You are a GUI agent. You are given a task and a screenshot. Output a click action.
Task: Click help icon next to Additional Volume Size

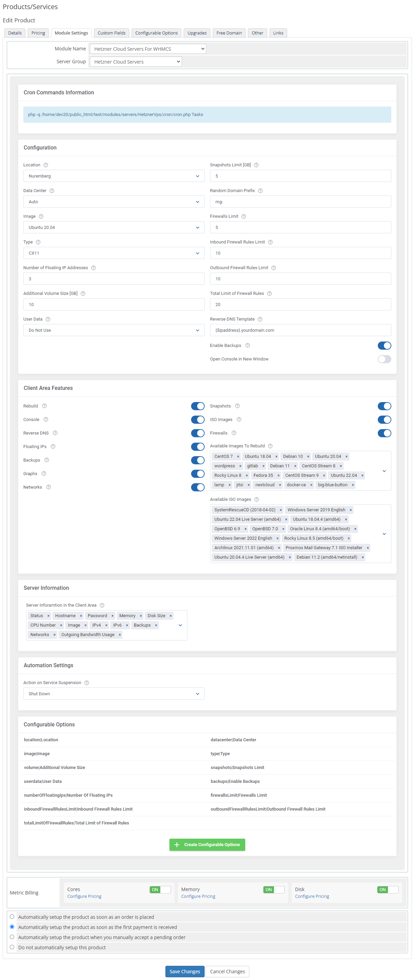point(83,293)
